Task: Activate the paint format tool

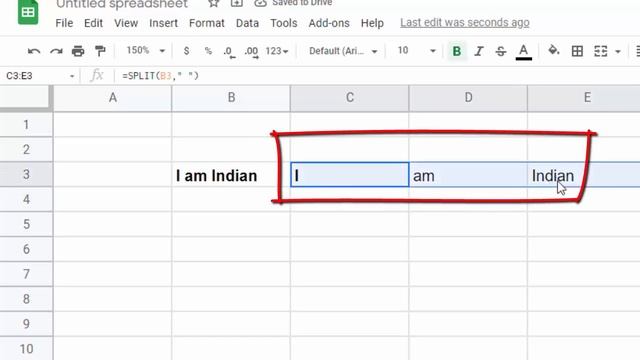Action: pyautogui.click(x=100, y=51)
